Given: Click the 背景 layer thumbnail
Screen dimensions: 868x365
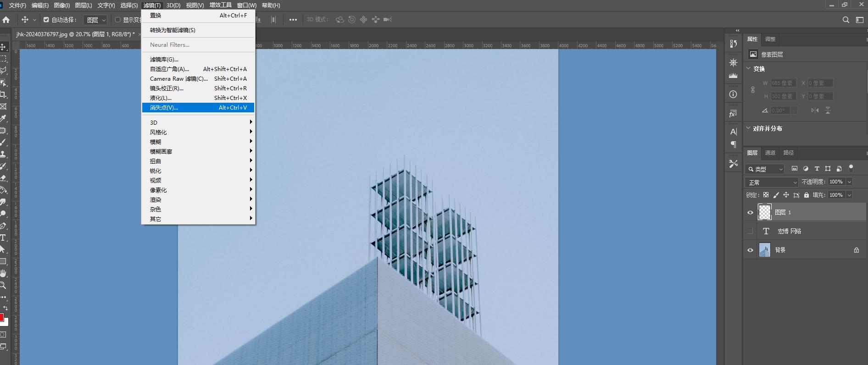Looking at the screenshot, I should (765, 250).
